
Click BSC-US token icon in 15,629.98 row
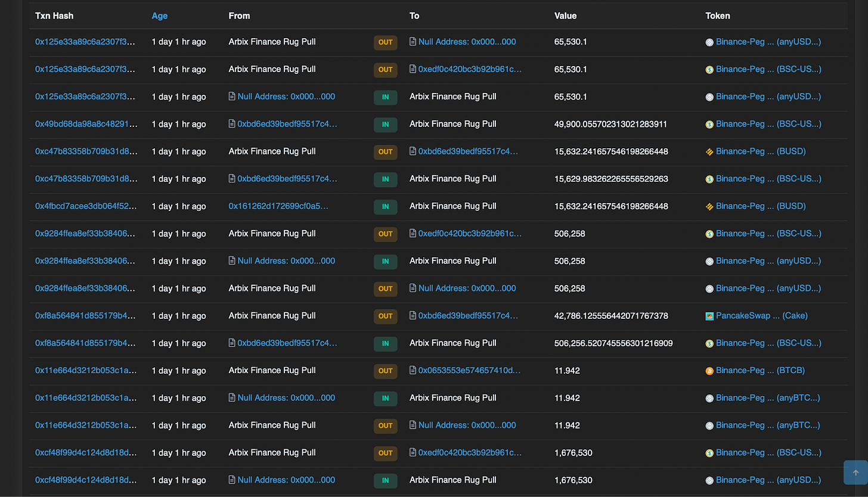tap(709, 179)
